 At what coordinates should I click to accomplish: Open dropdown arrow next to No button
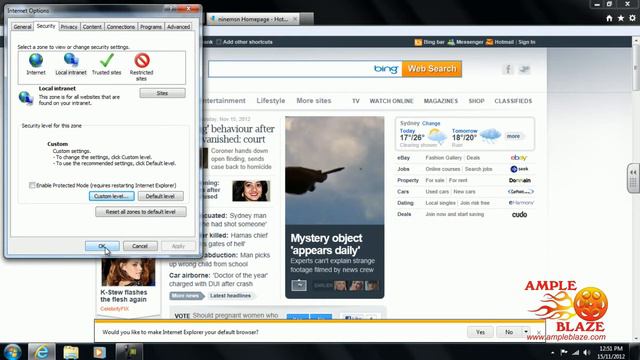(526, 332)
